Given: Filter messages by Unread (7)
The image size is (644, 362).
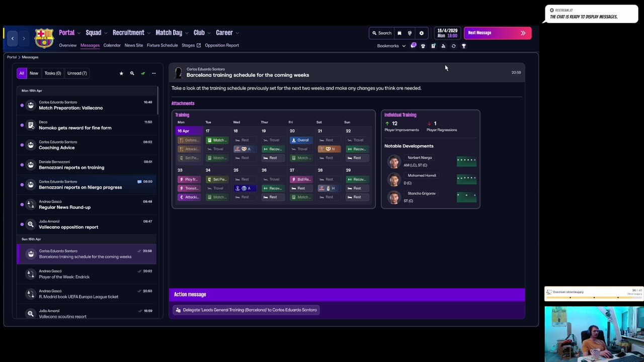Looking at the screenshot, I should coord(77,73).
